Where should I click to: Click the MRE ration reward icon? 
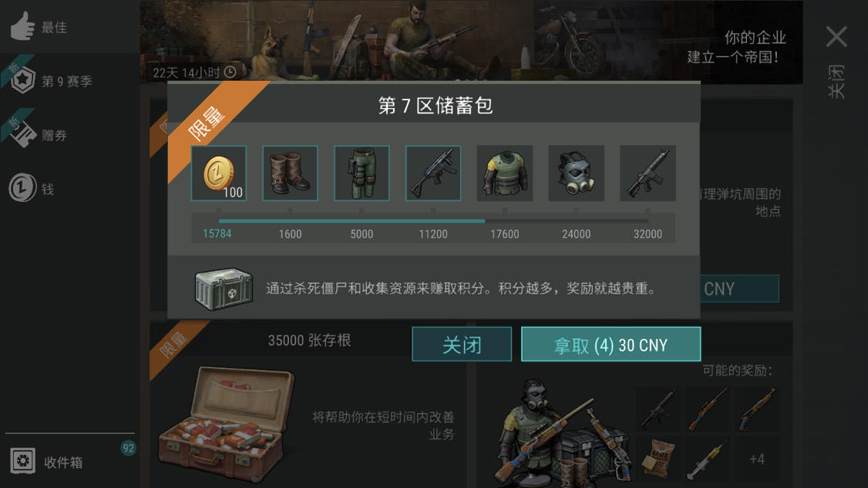tap(658, 459)
